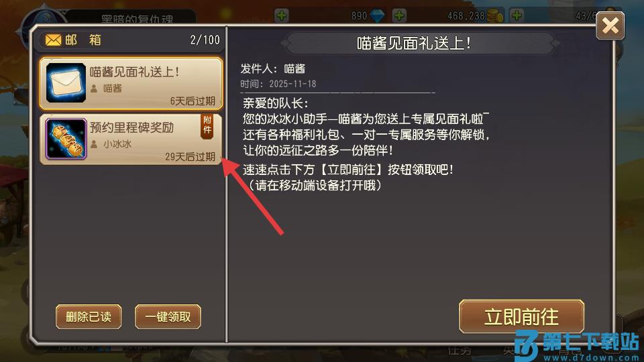
Task: Click the 6天后过期 expiry label
Action: pos(193,101)
